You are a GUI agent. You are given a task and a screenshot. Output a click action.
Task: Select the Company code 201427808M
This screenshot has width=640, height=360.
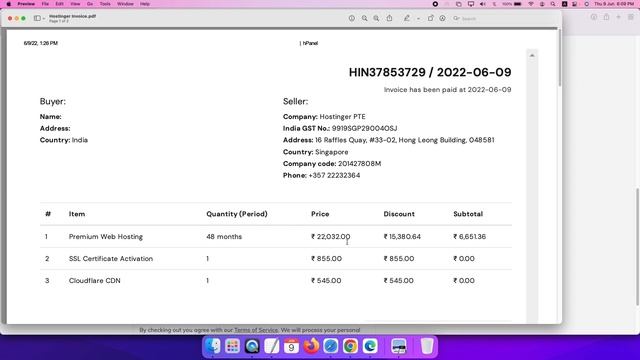pyautogui.click(x=360, y=164)
